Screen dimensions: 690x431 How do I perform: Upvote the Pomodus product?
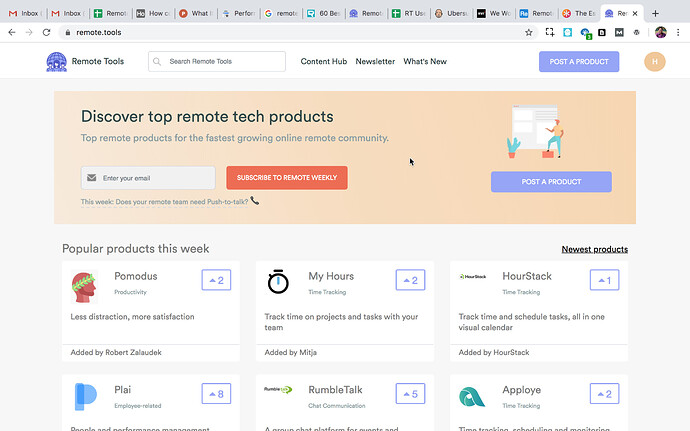pyautogui.click(x=216, y=280)
